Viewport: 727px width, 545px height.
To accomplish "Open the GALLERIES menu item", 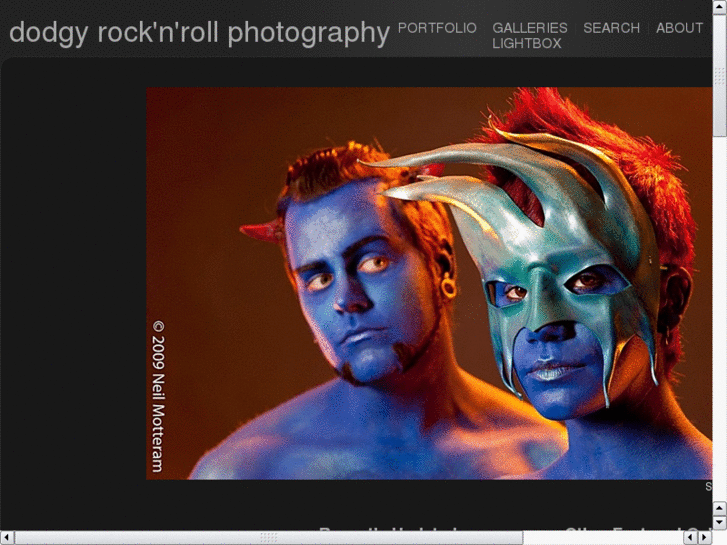I will (x=529, y=28).
